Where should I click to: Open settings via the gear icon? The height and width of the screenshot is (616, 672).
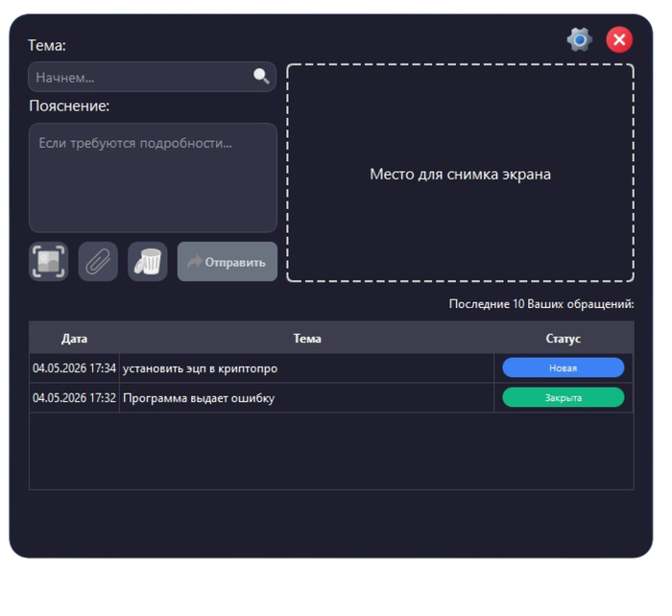[x=580, y=40]
